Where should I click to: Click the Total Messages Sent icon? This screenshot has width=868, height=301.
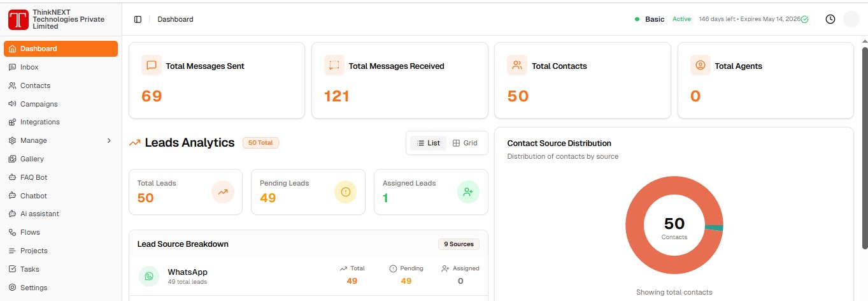pos(152,66)
